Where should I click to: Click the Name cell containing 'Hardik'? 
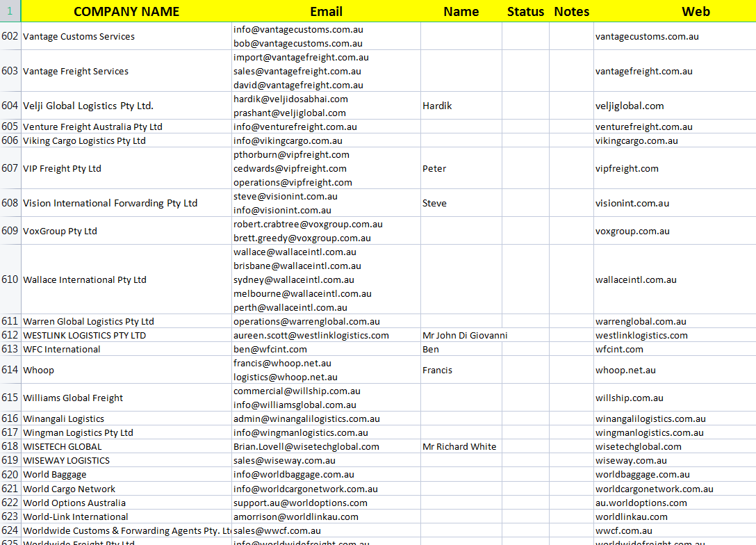(x=437, y=106)
